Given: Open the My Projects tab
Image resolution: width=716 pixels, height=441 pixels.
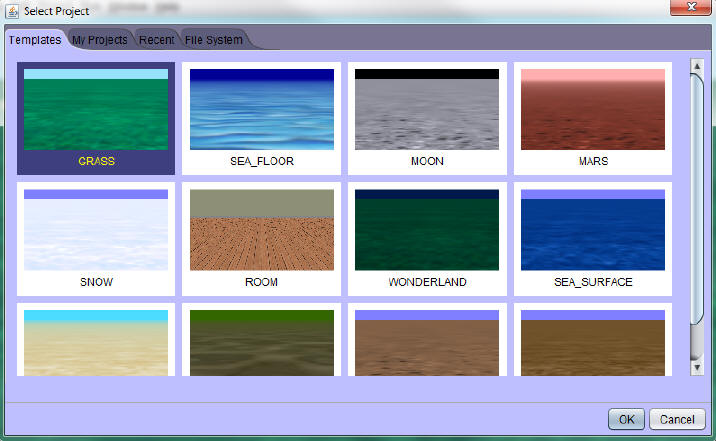Looking at the screenshot, I should point(100,40).
